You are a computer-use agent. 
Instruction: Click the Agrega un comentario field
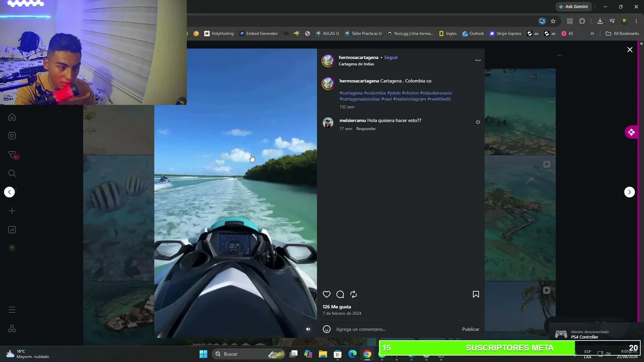pyautogui.click(x=396, y=329)
